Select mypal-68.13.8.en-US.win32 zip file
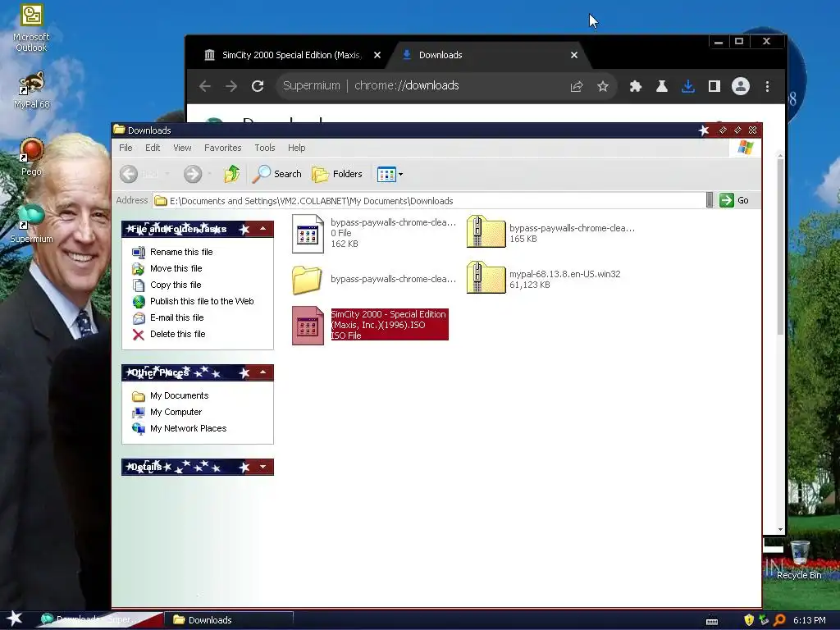The image size is (840, 630). pyautogui.click(x=543, y=279)
